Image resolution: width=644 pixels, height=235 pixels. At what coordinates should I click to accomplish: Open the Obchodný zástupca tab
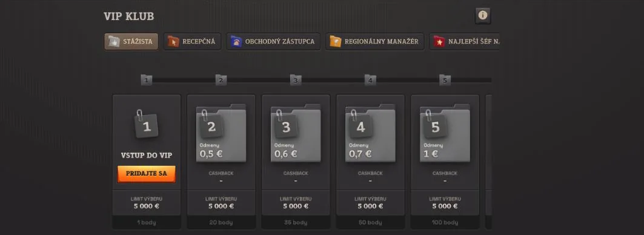(x=273, y=42)
